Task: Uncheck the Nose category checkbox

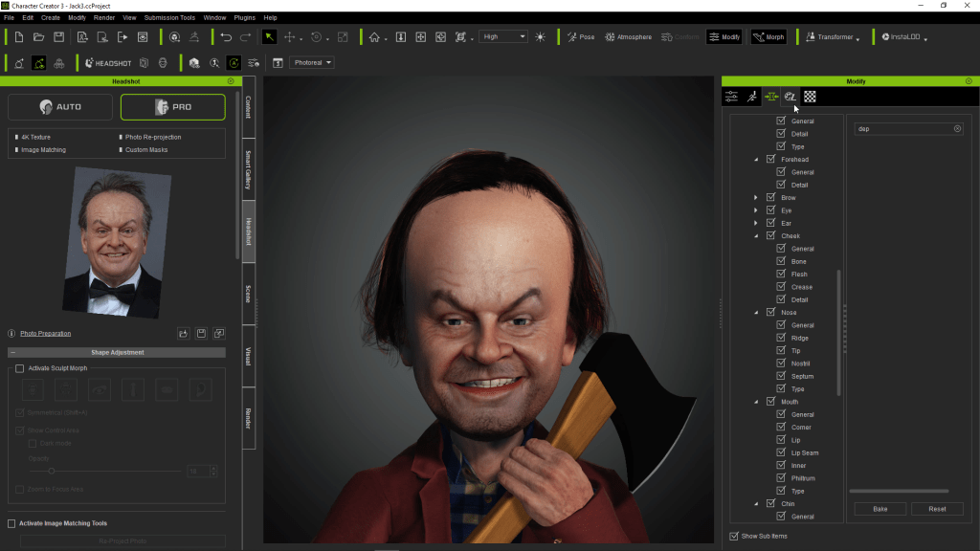Action: click(x=771, y=312)
